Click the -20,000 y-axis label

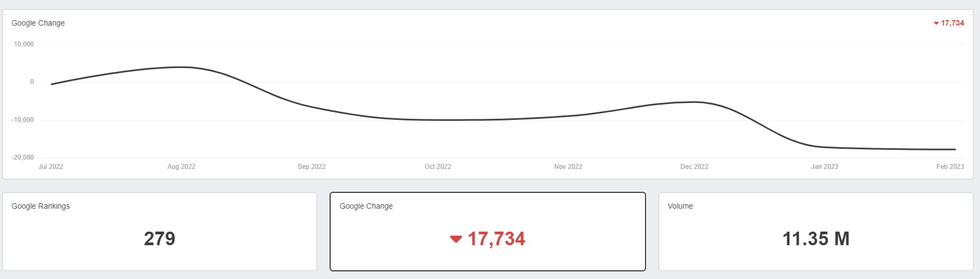[x=23, y=157]
